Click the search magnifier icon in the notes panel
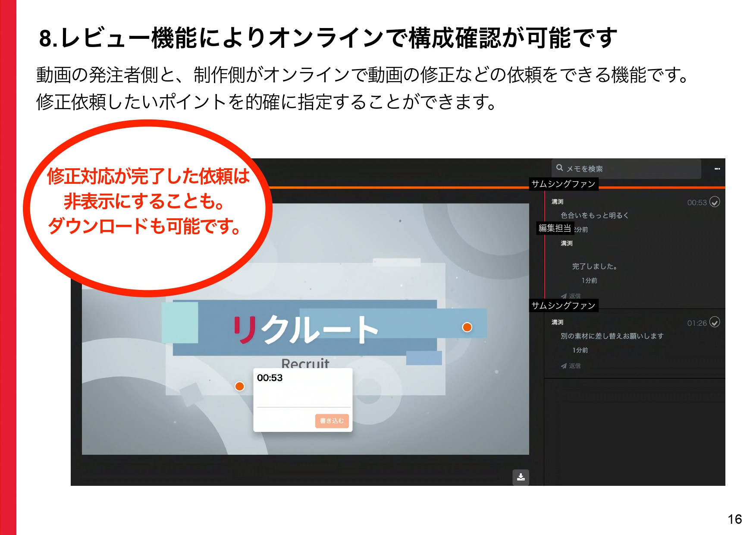 (559, 167)
